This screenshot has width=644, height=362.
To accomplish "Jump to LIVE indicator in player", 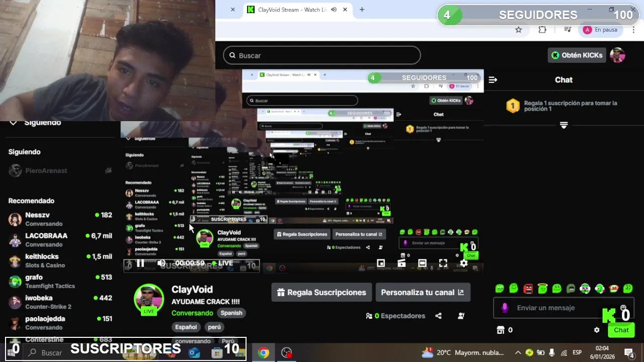I will click(x=222, y=263).
